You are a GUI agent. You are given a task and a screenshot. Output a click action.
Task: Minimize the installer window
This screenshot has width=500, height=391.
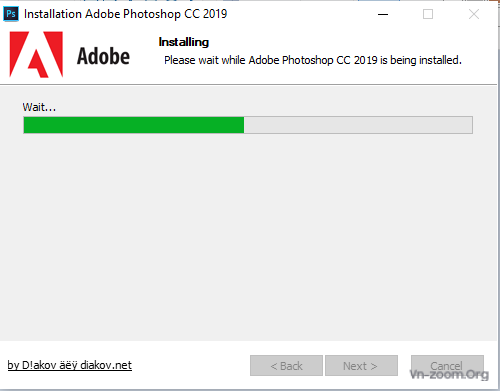pyautogui.click(x=383, y=14)
